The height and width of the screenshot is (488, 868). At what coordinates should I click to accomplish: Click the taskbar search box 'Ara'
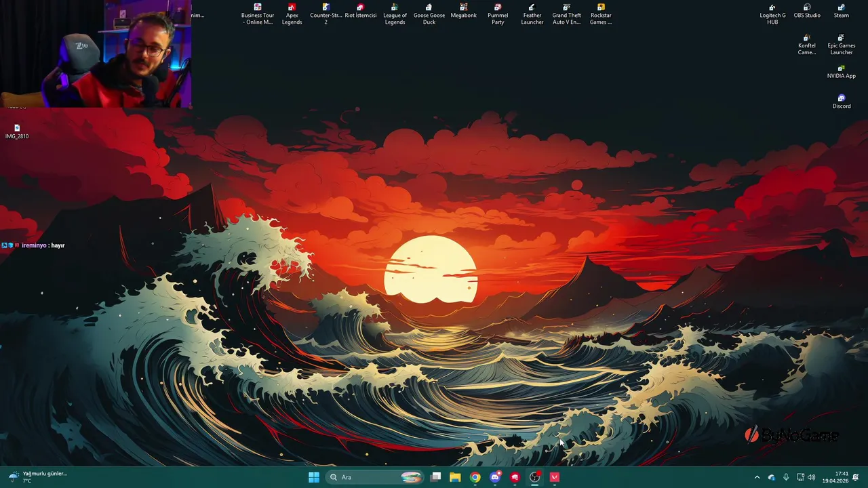click(374, 477)
